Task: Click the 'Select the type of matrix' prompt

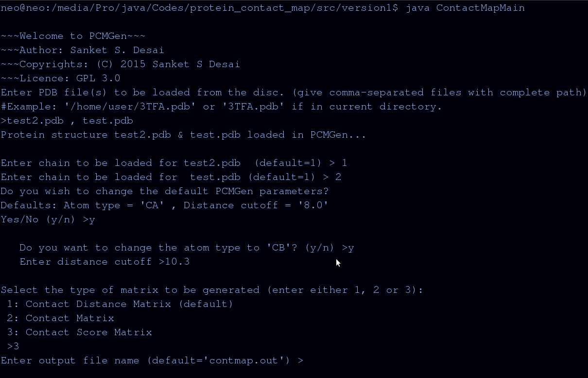Action: pyautogui.click(x=212, y=290)
